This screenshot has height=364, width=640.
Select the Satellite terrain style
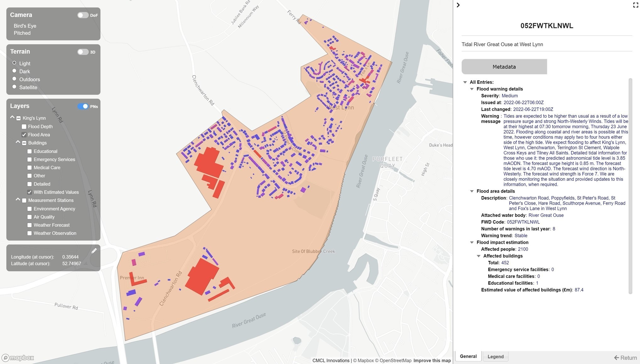click(14, 87)
